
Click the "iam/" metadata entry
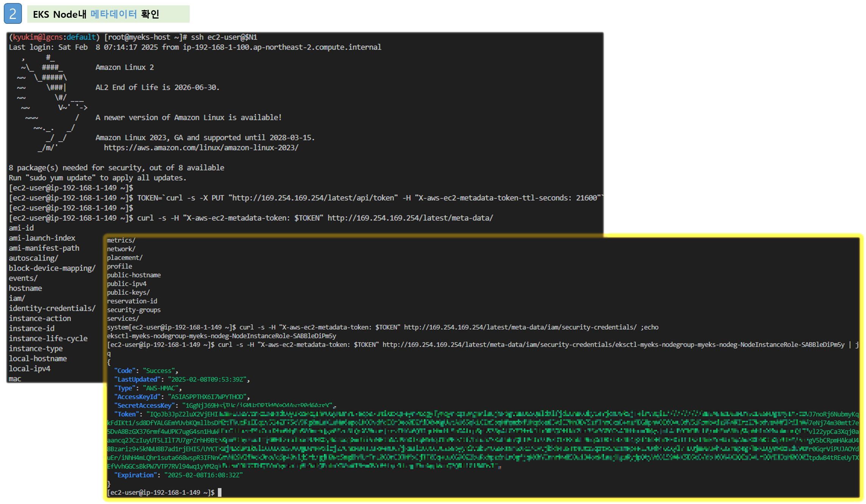[17, 298]
